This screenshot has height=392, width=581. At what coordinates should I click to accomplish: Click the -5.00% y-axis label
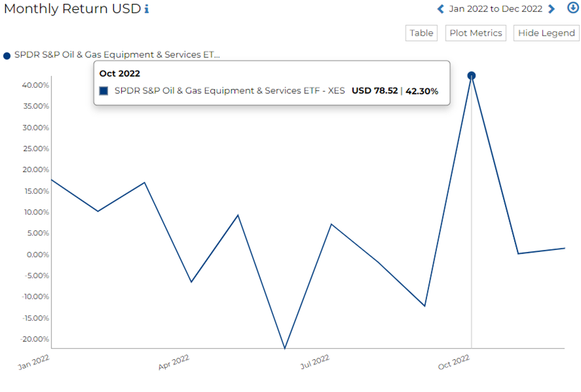pos(36,276)
